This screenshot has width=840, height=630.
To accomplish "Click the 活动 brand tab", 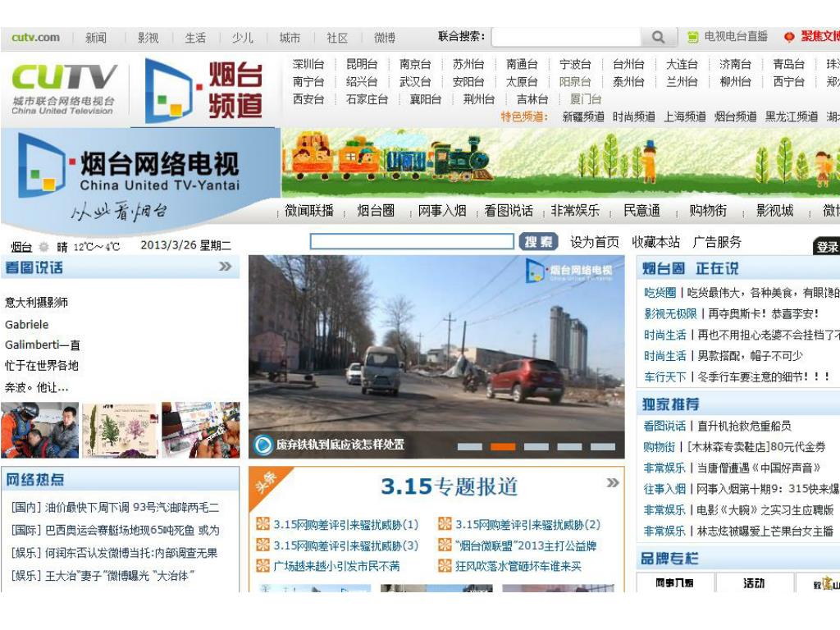I will [754, 583].
